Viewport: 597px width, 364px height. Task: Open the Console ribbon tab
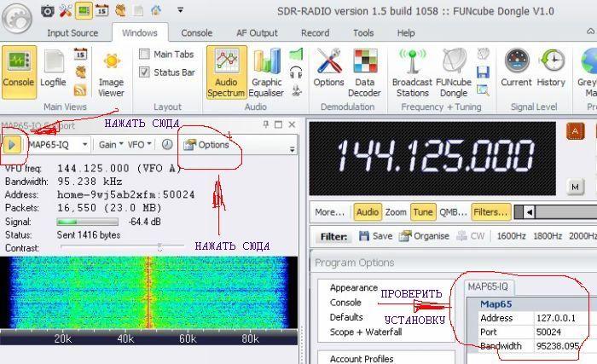[x=196, y=33]
